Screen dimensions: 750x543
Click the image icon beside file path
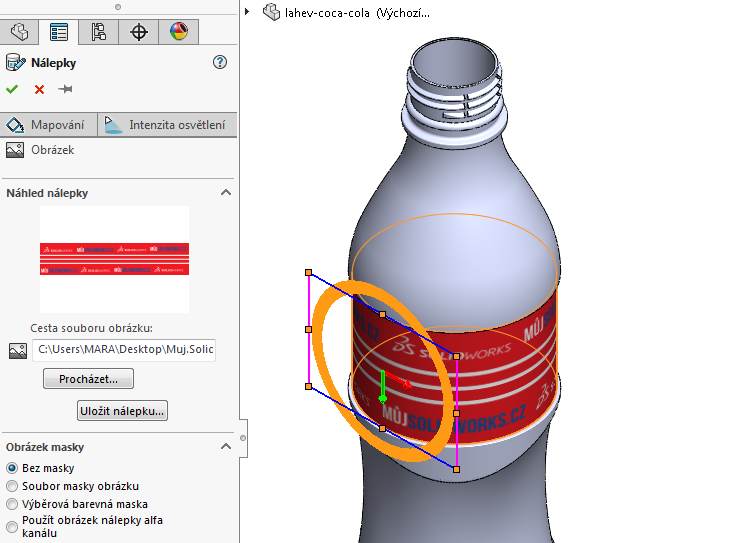point(18,351)
